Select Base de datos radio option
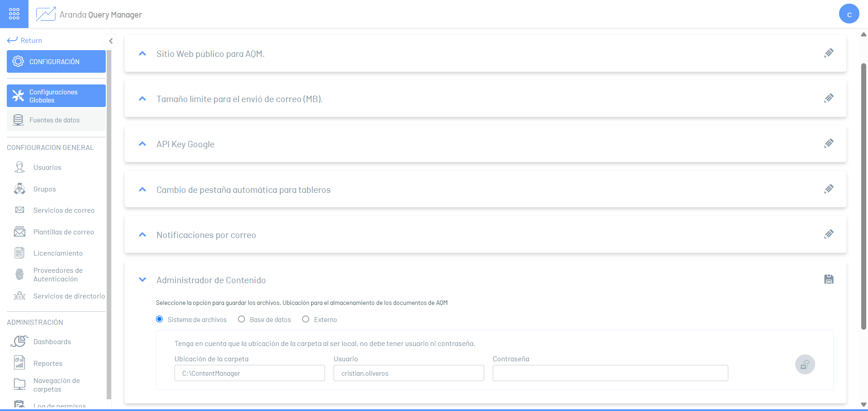 pos(241,319)
